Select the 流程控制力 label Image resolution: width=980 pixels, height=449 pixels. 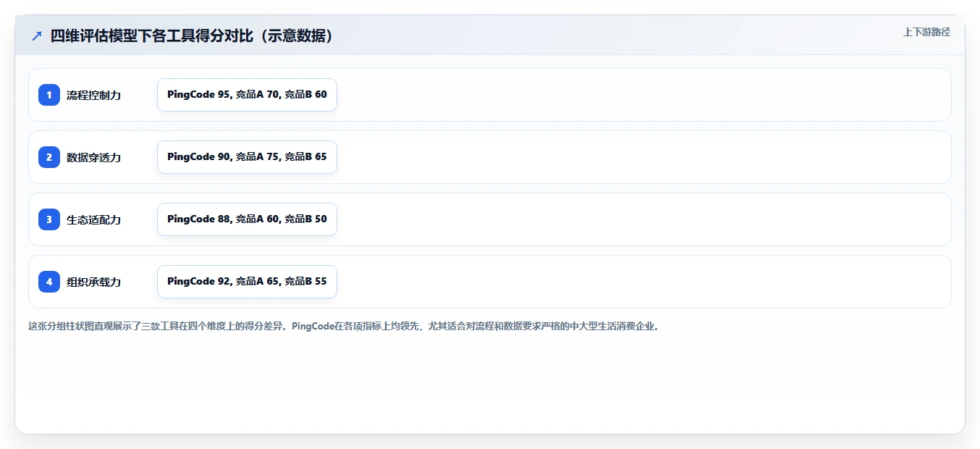[94, 95]
